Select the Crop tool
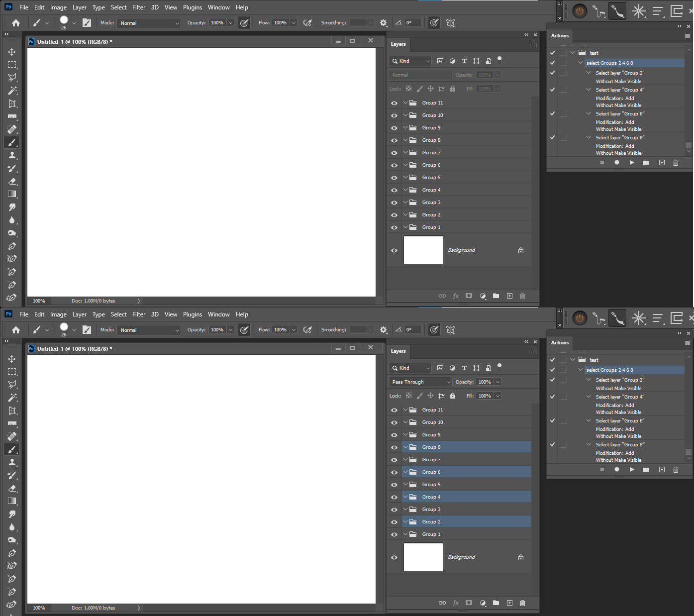 12,103
